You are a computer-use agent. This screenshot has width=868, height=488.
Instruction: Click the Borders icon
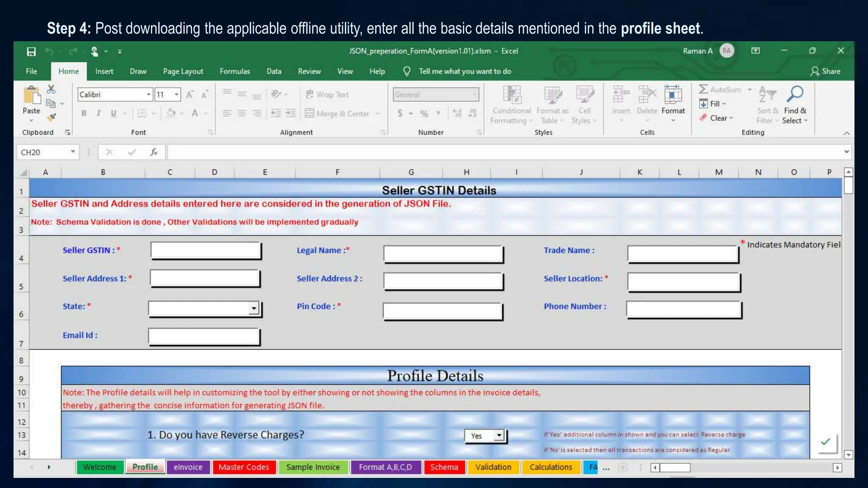pos(142,113)
